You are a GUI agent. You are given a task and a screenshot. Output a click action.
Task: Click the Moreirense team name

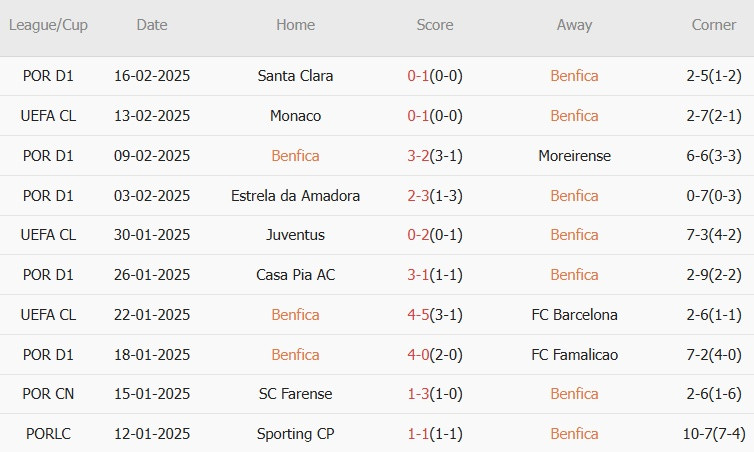[574, 156]
